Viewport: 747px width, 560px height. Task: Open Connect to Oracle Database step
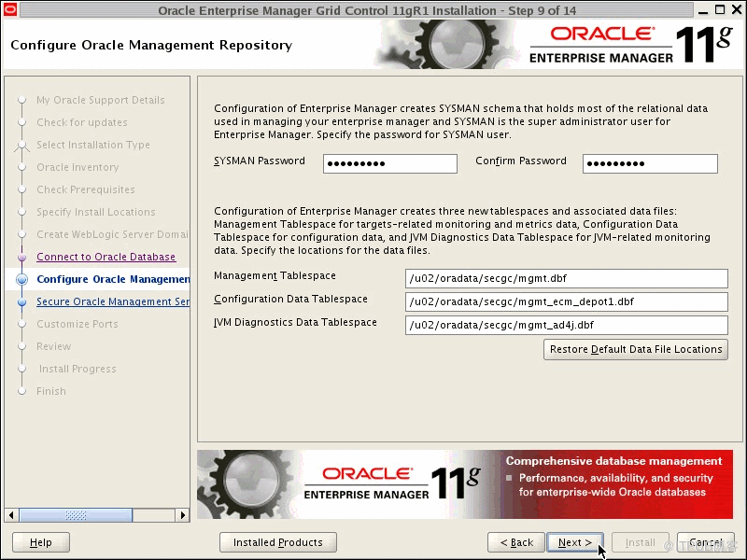pyautogui.click(x=106, y=257)
